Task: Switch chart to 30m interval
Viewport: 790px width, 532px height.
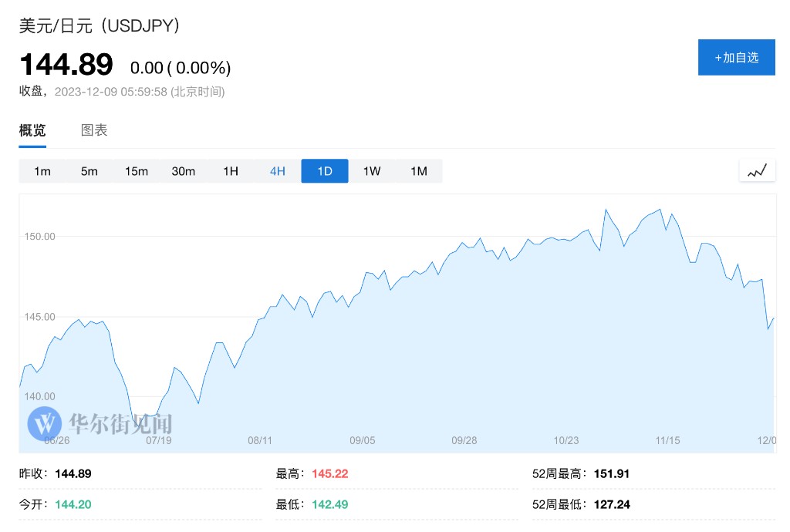Action: point(184,171)
